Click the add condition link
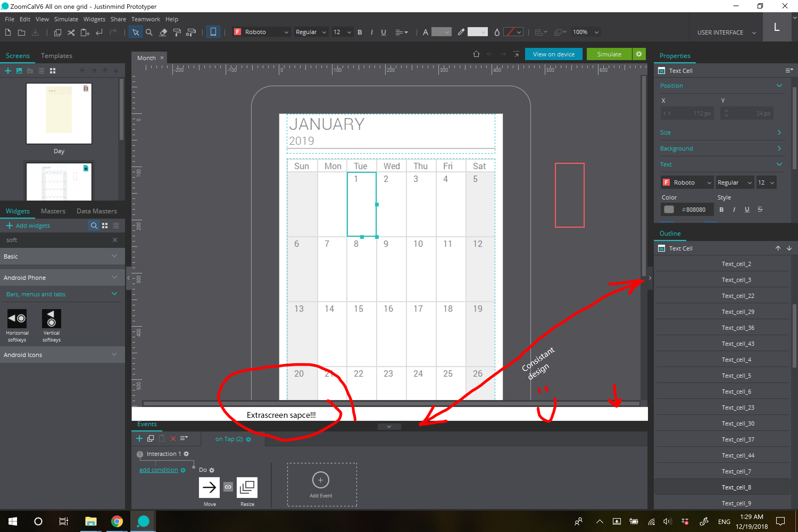Image resolution: width=798 pixels, height=532 pixels. pyautogui.click(x=159, y=470)
